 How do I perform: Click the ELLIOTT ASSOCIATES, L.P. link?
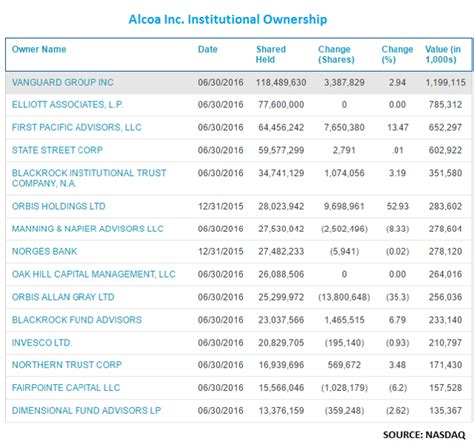(68, 105)
